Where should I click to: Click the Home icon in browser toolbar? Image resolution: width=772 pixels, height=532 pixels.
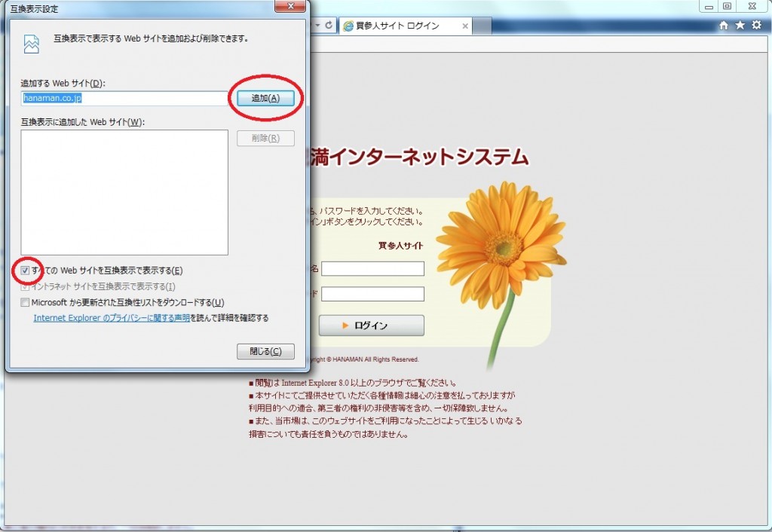point(724,25)
